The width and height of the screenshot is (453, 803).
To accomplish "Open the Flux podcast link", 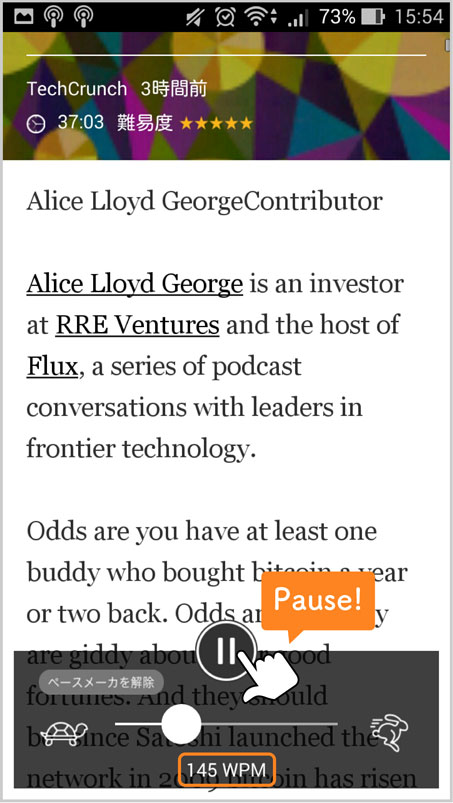I will [x=52, y=366].
